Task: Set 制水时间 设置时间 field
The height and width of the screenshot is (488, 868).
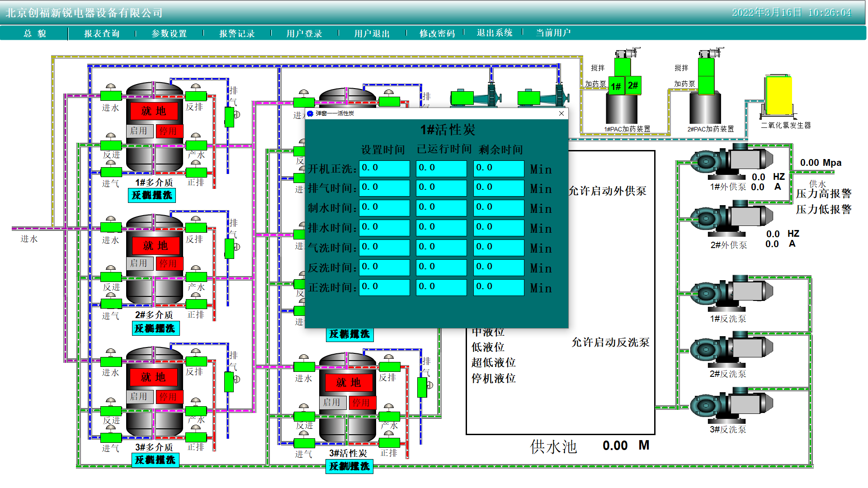Action: [x=384, y=208]
